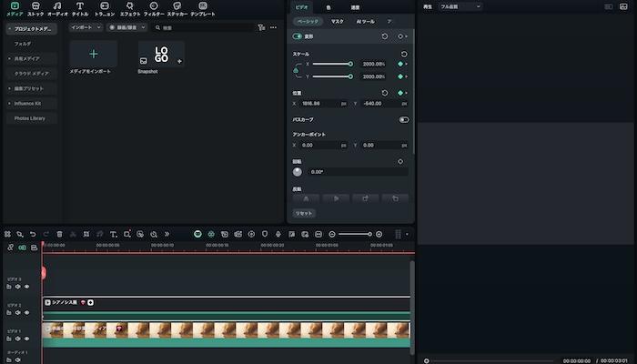Open the タイトル (Titles) tool
The image size is (637, 364).
click(x=80, y=6)
